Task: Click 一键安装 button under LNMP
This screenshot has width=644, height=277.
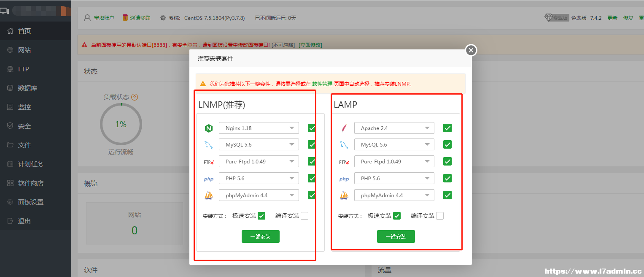Action: click(261, 236)
